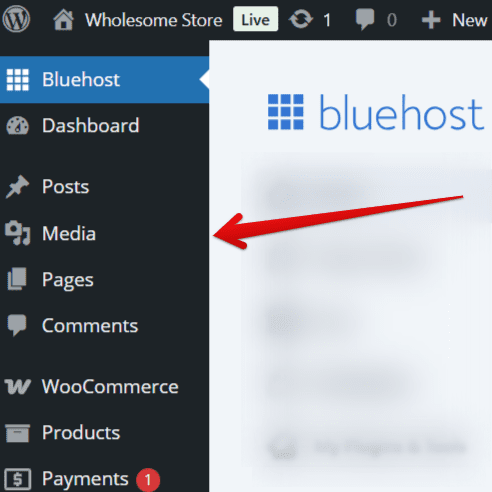Click the large bluehost logo
Screen dimensions: 492x492
376,111
